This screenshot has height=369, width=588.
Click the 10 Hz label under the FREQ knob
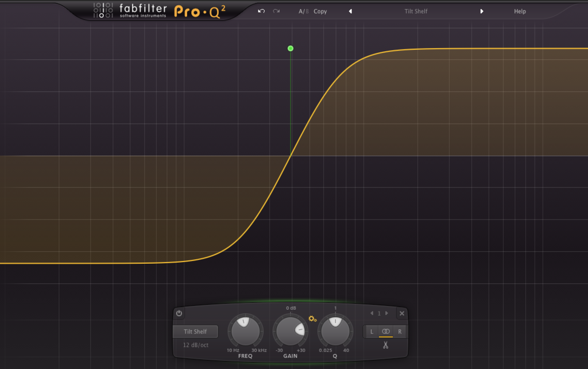[233, 350]
